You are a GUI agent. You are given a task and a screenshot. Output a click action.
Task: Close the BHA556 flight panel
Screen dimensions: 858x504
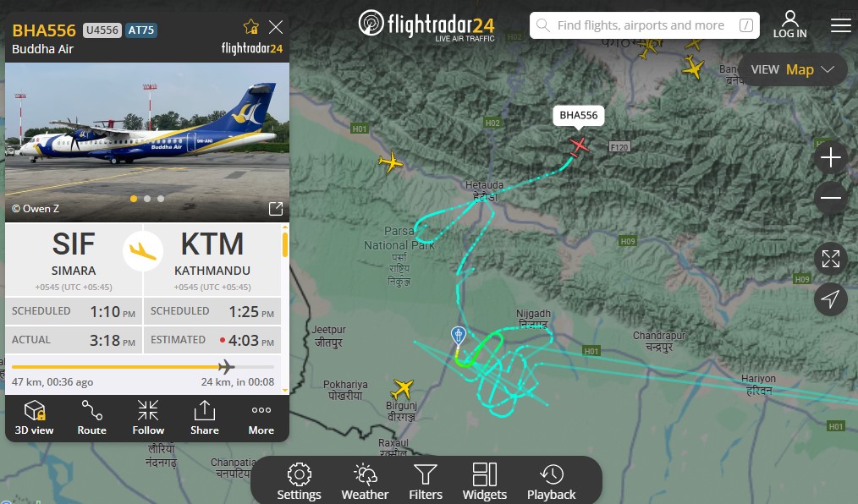[x=276, y=27]
